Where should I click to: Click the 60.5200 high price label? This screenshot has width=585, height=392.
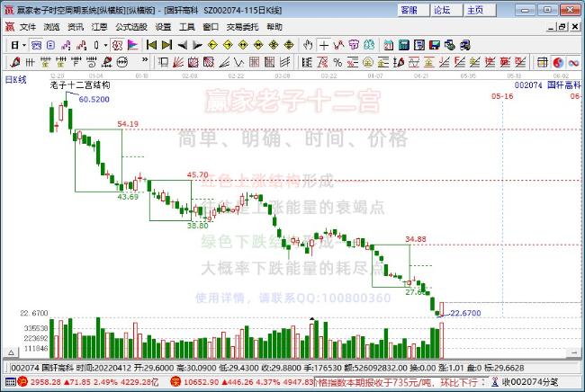click(x=94, y=100)
